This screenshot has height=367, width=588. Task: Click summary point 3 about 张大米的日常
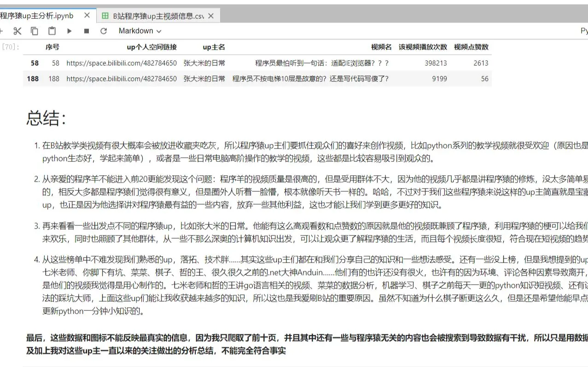315,232
